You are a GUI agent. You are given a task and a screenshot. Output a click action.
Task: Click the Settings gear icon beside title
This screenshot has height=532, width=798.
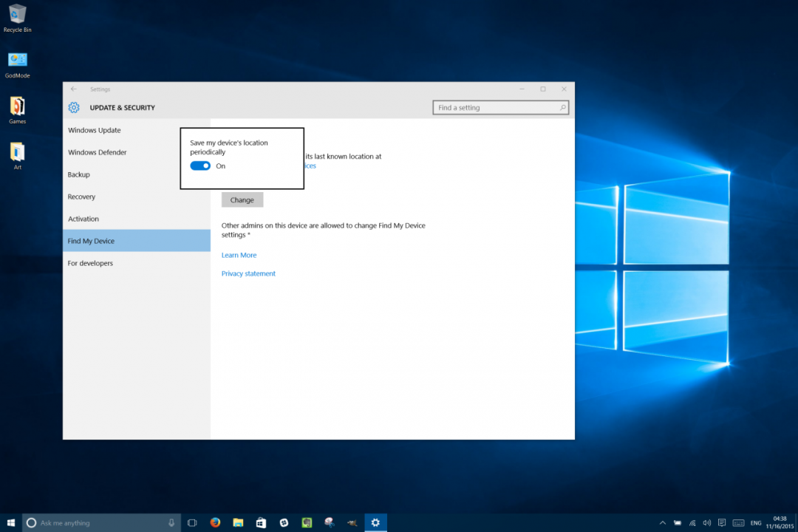coord(74,108)
